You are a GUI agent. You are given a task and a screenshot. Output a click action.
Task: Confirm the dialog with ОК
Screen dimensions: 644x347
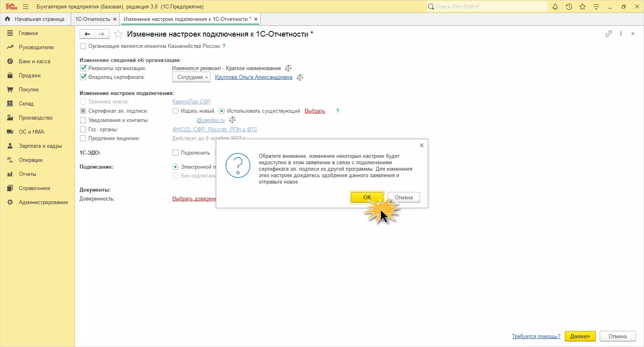click(x=367, y=197)
